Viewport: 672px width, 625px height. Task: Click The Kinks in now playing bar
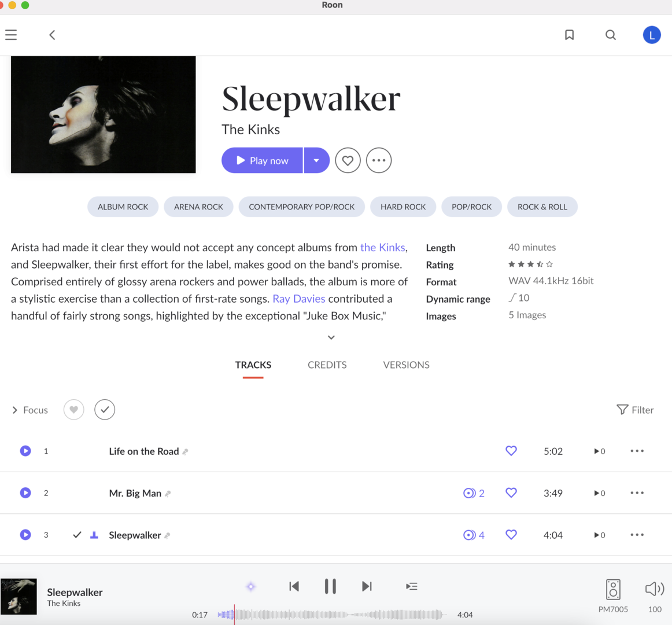64,604
